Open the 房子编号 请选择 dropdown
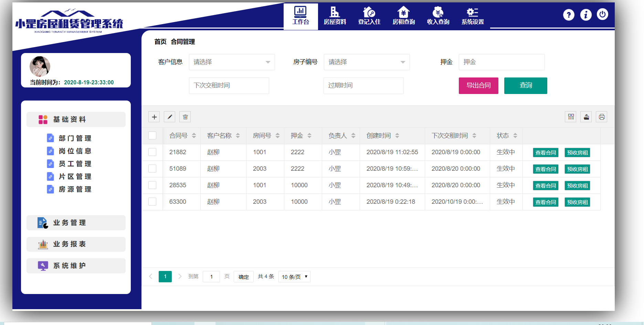Screen dimensions: 644x325 367,62
